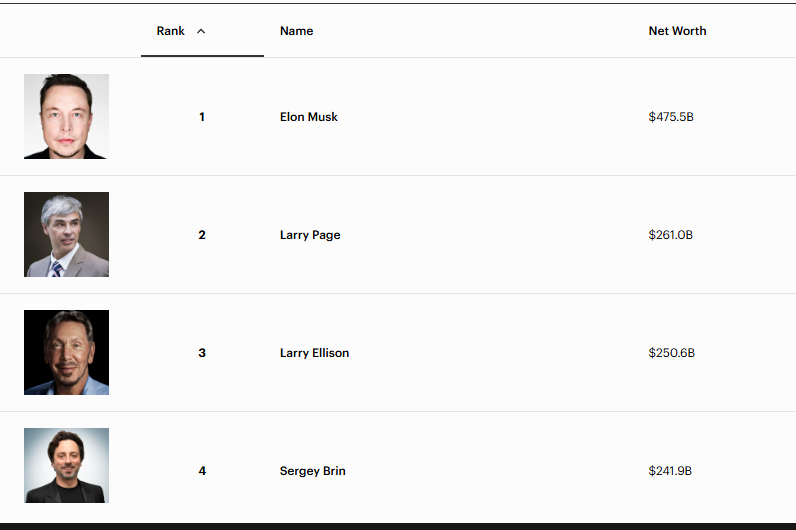Click Larry Ellison's portrait thumbnail
The width and height of the screenshot is (796, 530).
66,352
